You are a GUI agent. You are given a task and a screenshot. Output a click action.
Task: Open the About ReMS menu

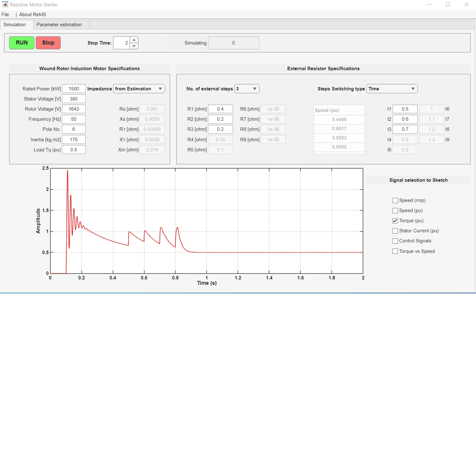click(33, 15)
